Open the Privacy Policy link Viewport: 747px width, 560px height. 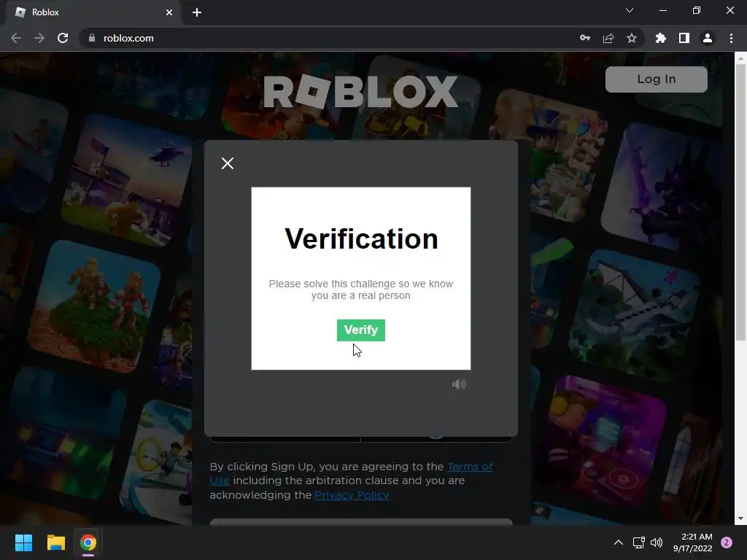[352, 495]
